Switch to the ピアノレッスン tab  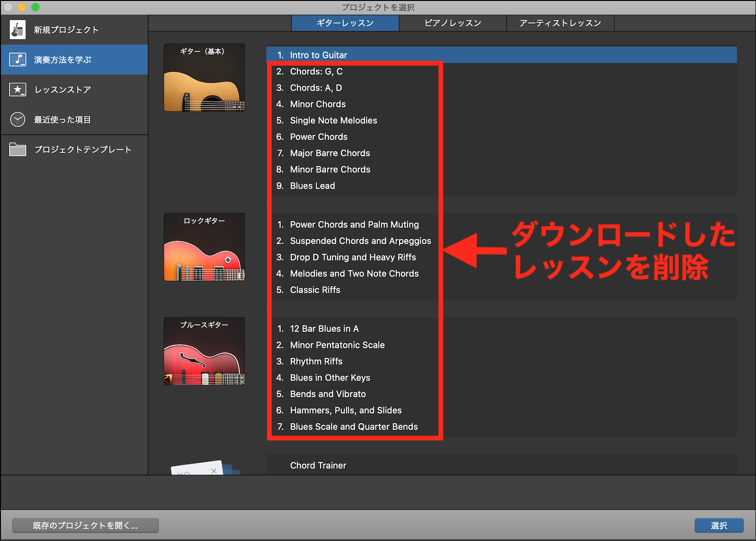point(453,23)
